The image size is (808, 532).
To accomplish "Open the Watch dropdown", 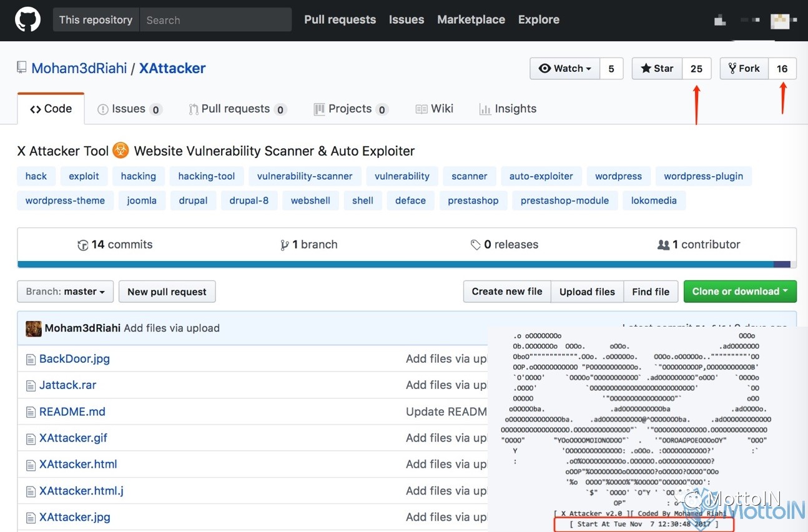I will tap(565, 69).
